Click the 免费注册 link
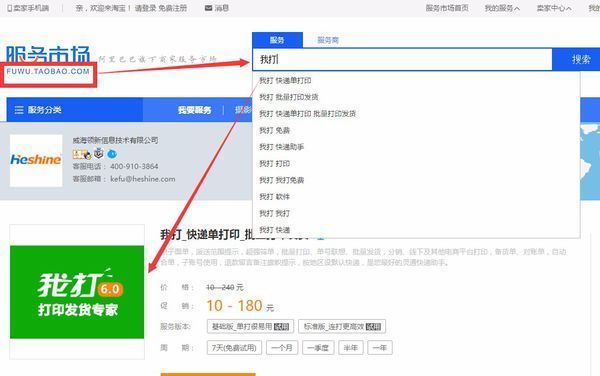Screen dimensions: 600x376 click(173, 8)
